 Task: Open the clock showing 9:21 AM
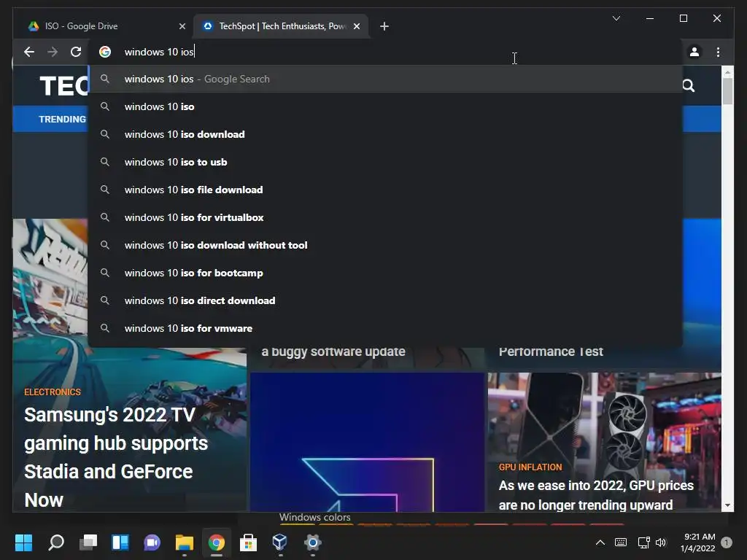pyautogui.click(x=698, y=542)
